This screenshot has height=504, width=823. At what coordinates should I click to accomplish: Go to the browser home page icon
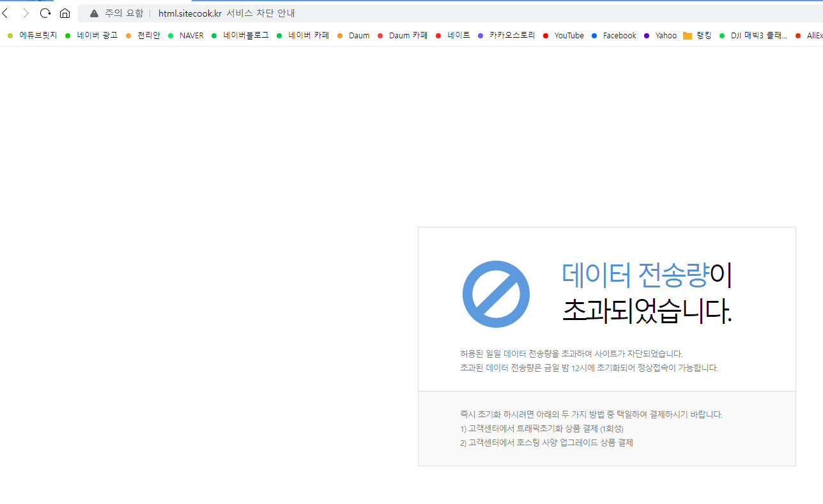pyautogui.click(x=65, y=13)
